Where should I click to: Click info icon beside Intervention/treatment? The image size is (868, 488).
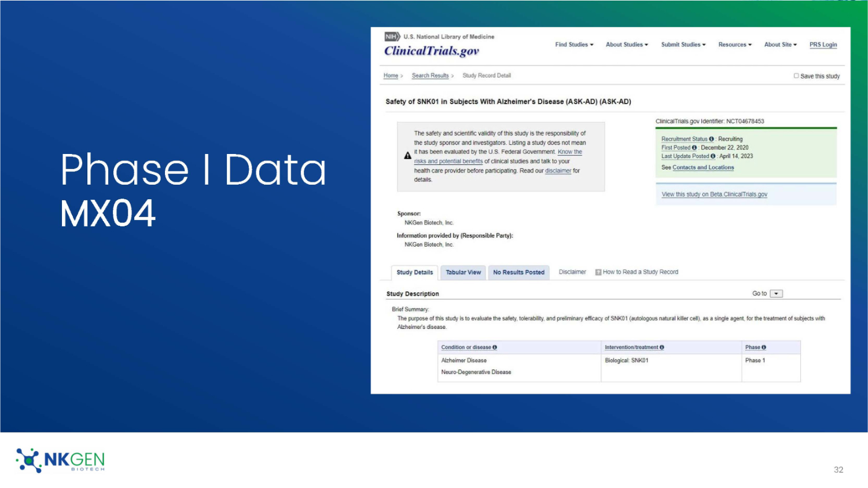coord(661,347)
